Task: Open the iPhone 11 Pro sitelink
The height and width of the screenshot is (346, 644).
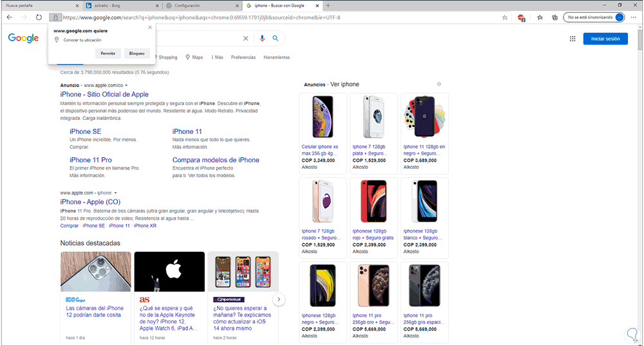Action: pyautogui.click(x=90, y=160)
